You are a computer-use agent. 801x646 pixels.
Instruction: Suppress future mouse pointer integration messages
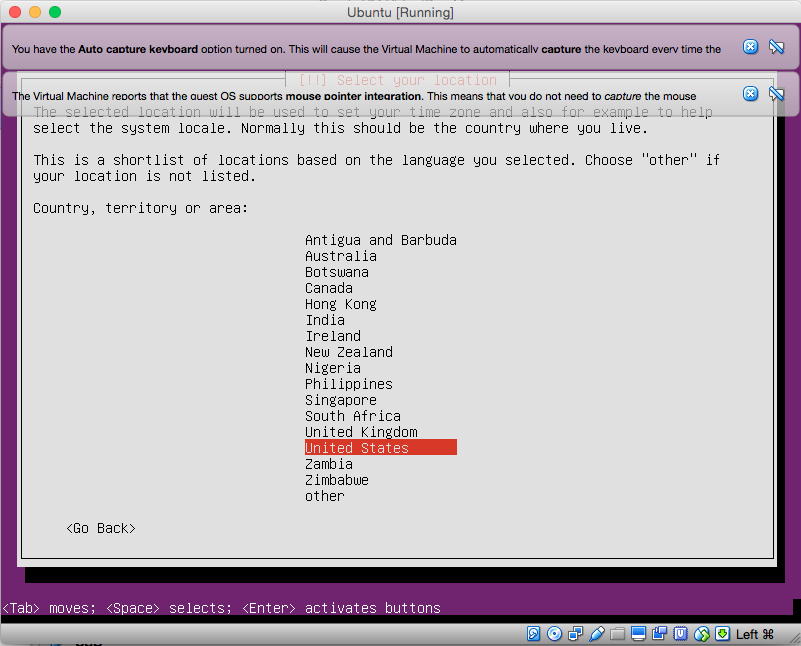click(x=776, y=94)
